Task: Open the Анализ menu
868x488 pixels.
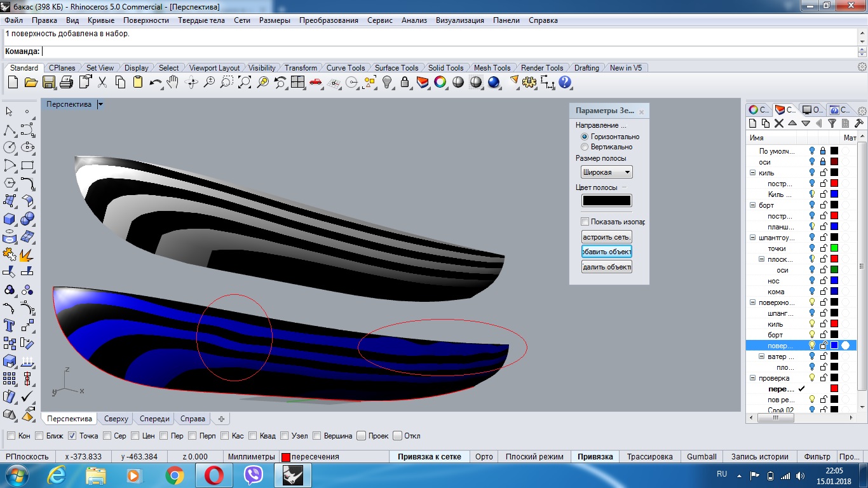Action: 414,20
